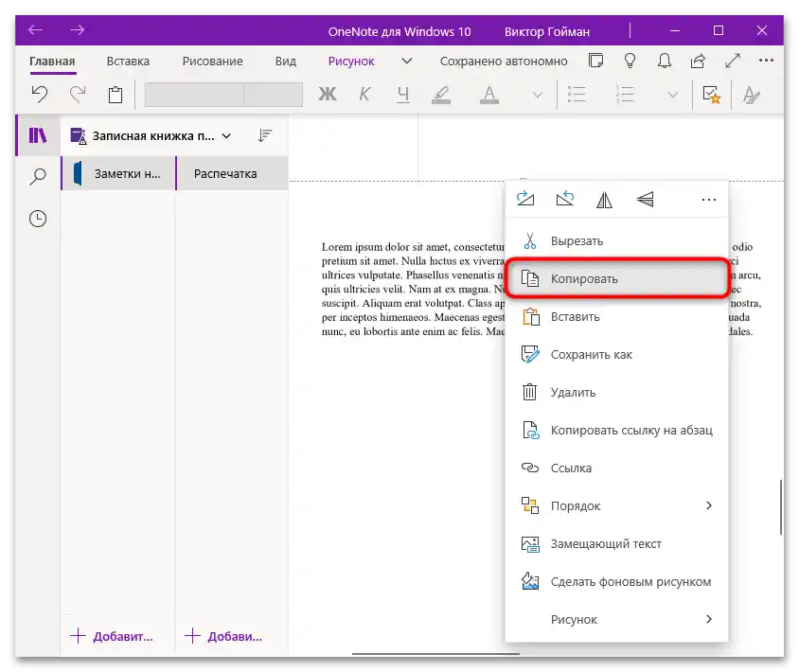This screenshot has width=799, height=672.
Task: Select the Распечатка page
Action: (232, 174)
